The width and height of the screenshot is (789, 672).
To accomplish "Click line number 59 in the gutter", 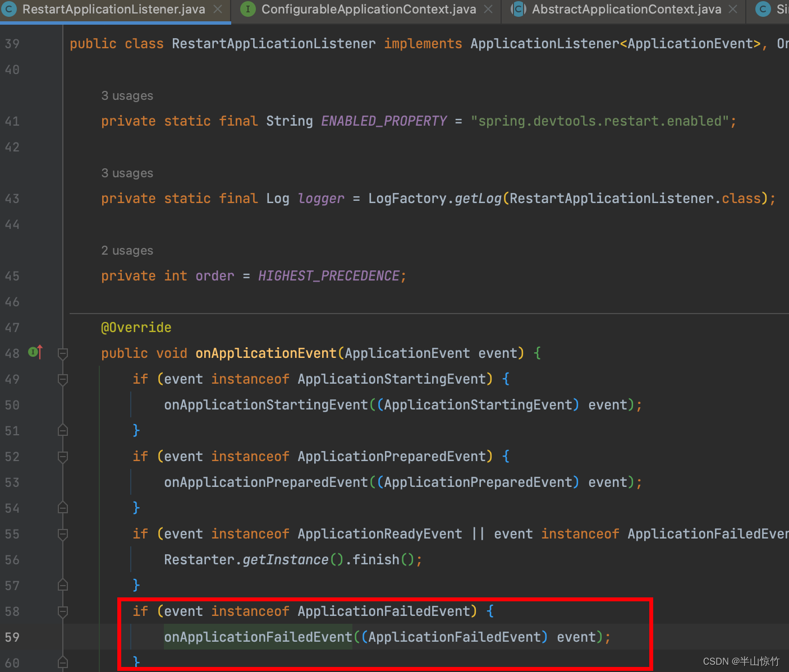I will pyautogui.click(x=12, y=637).
